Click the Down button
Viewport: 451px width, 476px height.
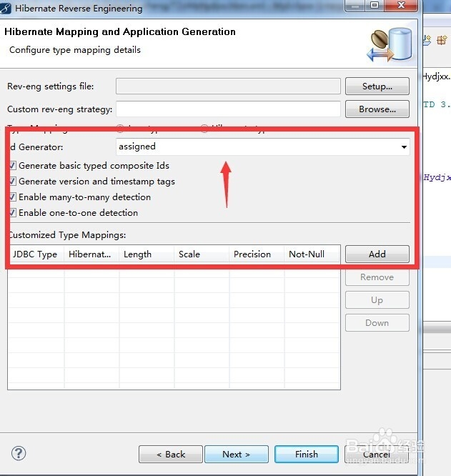pos(377,323)
